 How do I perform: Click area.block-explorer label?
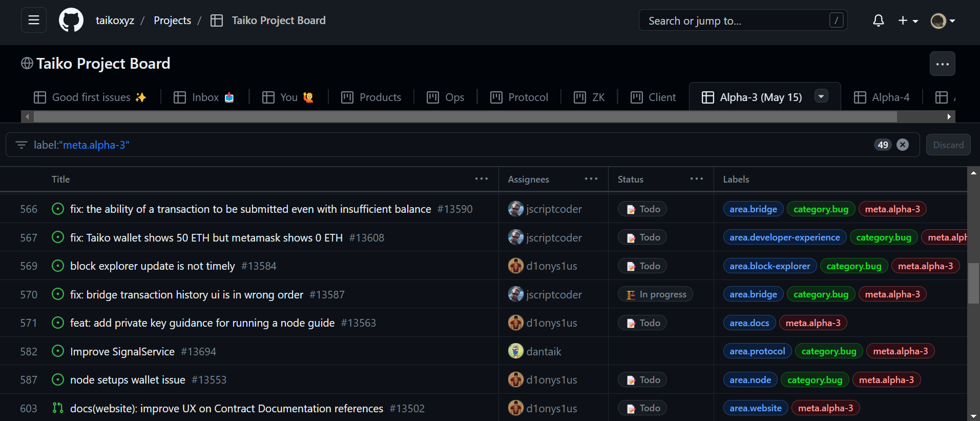click(x=770, y=266)
